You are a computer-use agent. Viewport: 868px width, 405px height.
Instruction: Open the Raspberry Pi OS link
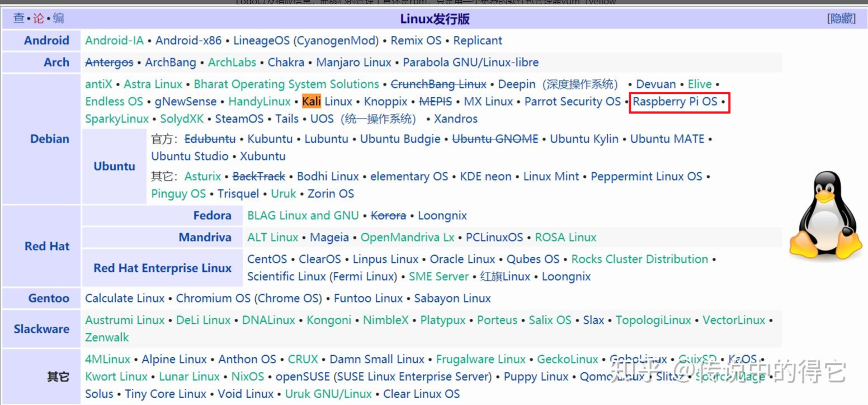[675, 101]
